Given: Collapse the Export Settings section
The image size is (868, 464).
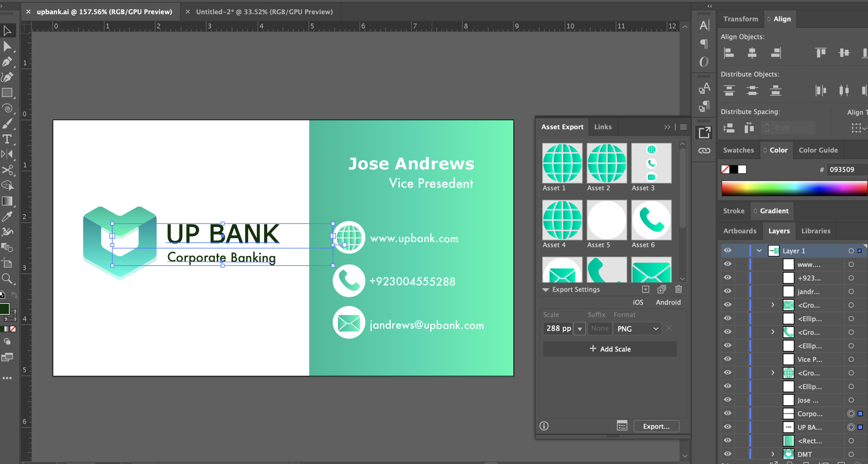Looking at the screenshot, I should [546, 290].
